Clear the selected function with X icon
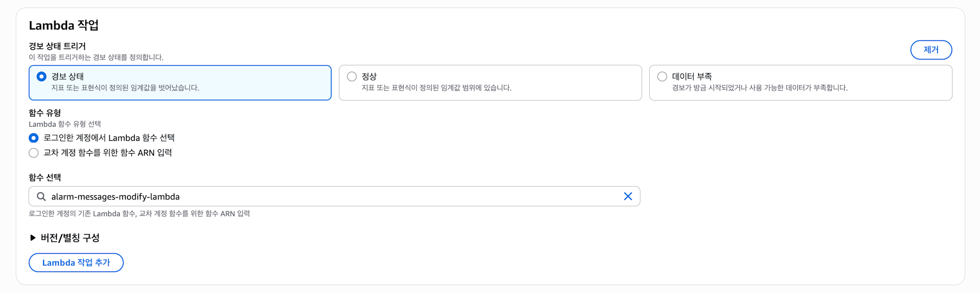980x293 pixels. pyautogui.click(x=628, y=196)
